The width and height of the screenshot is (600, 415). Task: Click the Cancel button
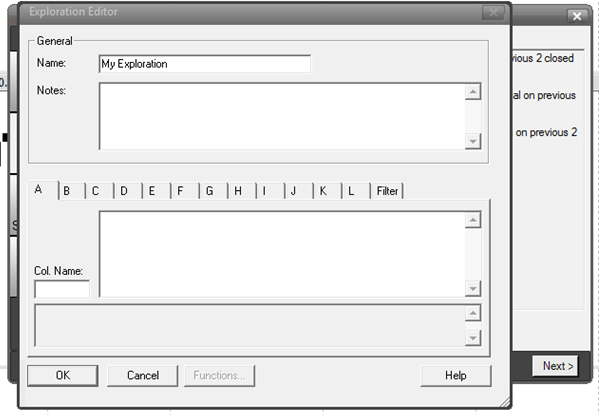point(143,376)
